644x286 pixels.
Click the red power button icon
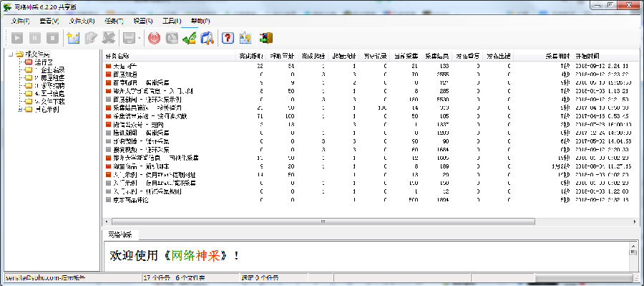(154, 38)
